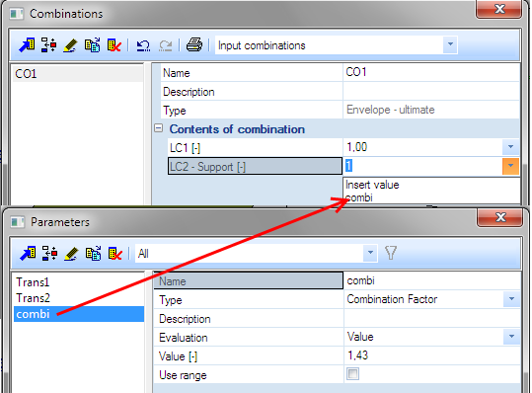The width and height of the screenshot is (532, 393).
Task: Click filter funnel icon in Parameters window
Action: coord(391,253)
